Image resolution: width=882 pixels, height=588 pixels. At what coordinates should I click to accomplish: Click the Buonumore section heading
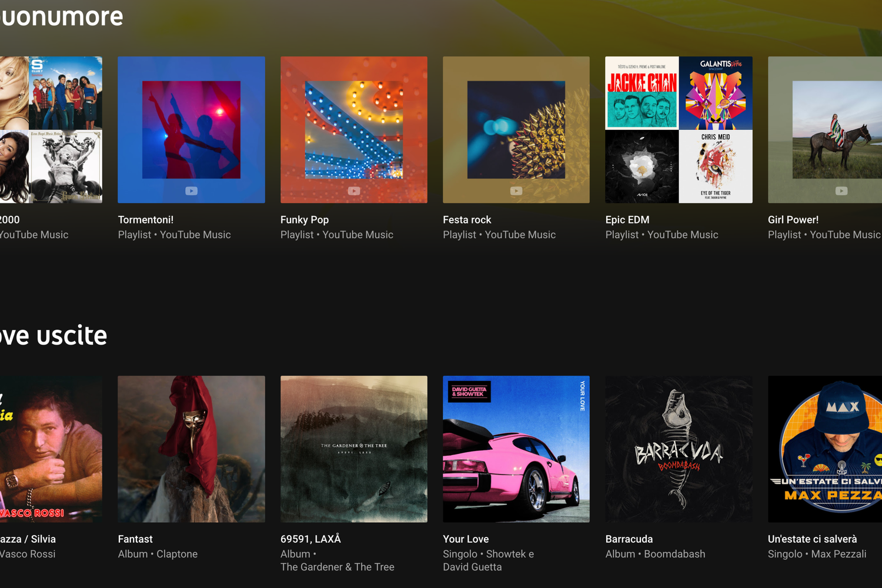(61, 16)
